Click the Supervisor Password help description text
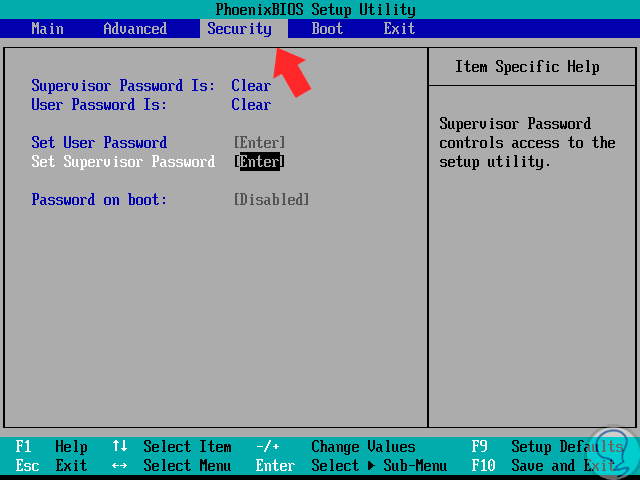The width and height of the screenshot is (640, 480). pos(527,143)
